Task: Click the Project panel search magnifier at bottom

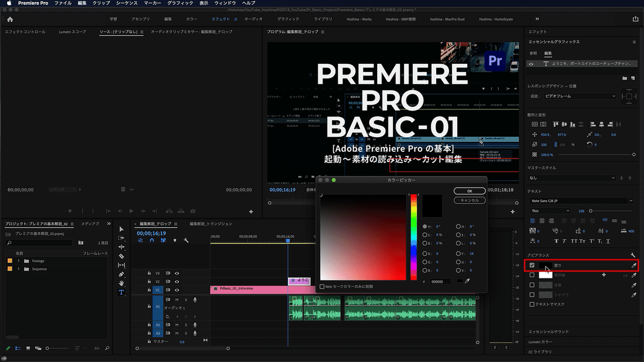Action: pyautogui.click(x=107, y=348)
